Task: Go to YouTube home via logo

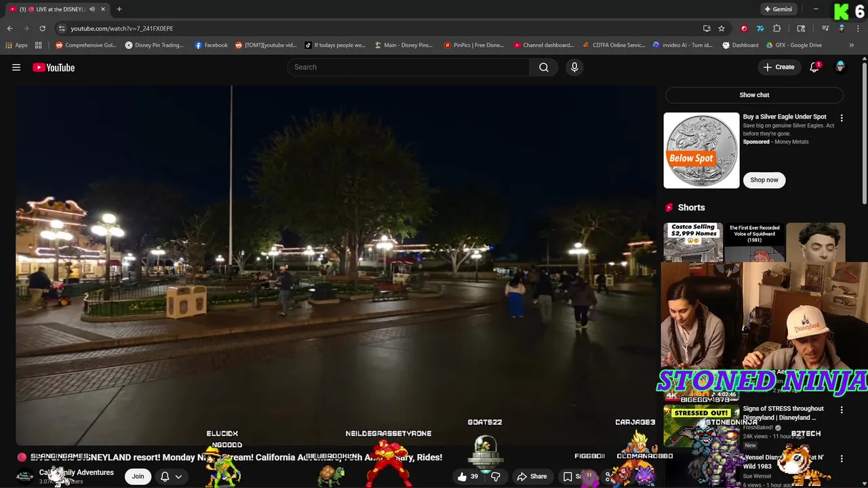Action: pos(54,67)
